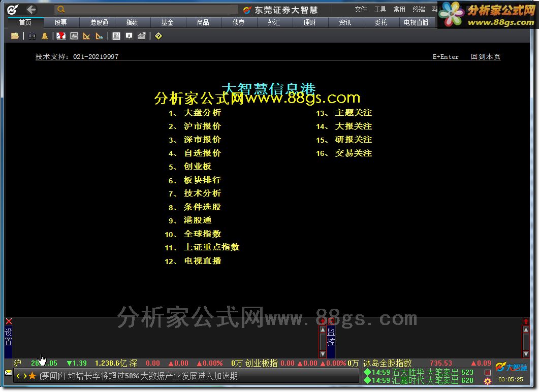This screenshot has width=540, height=392.
Task: Switch to the 股票 tab
Action: tap(60, 22)
